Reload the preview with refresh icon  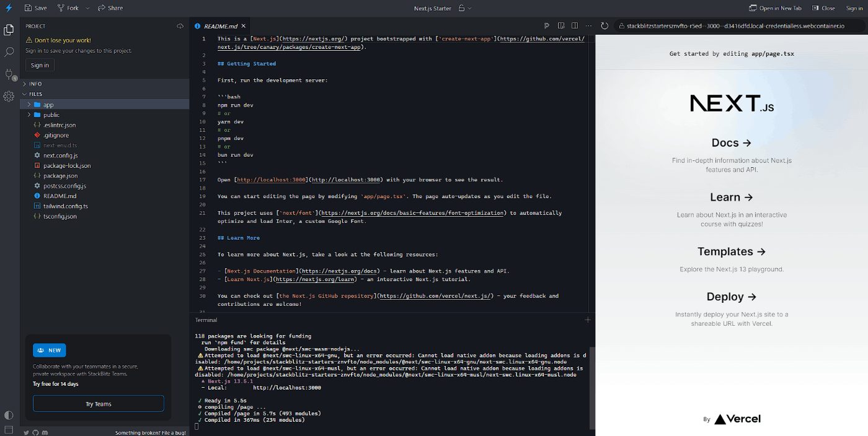click(x=604, y=26)
